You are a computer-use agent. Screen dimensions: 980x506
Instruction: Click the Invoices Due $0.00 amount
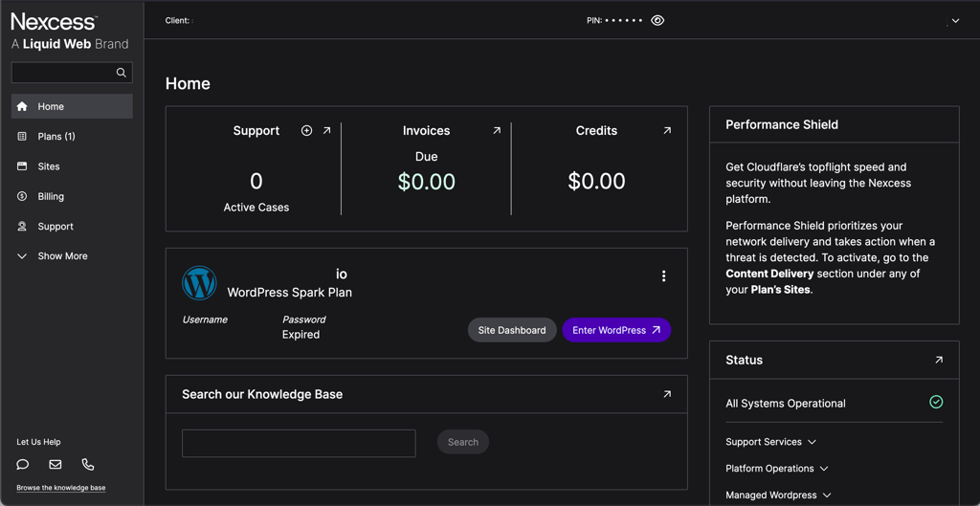pos(426,181)
